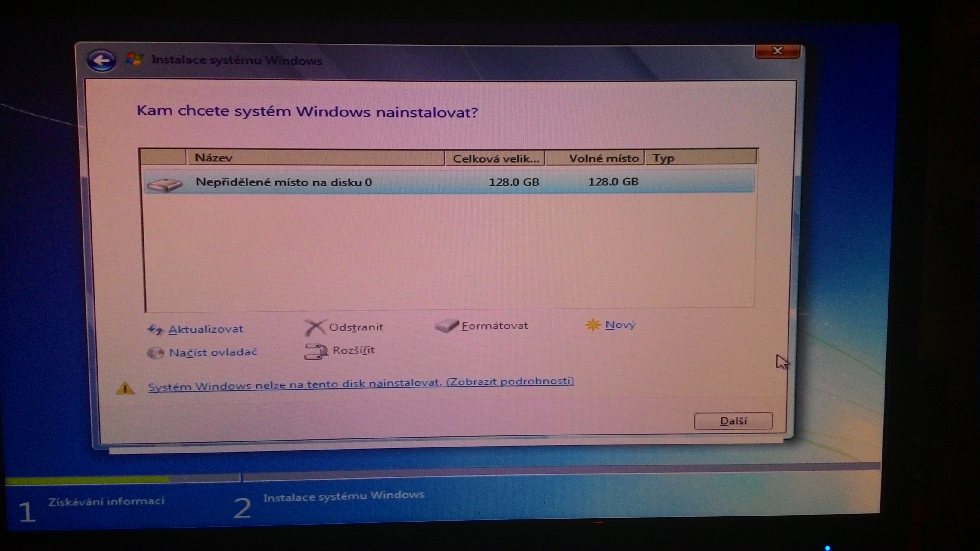Click the yellow warning triangle icon
Image resolution: width=980 pixels, height=551 pixels.
(125, 388)
